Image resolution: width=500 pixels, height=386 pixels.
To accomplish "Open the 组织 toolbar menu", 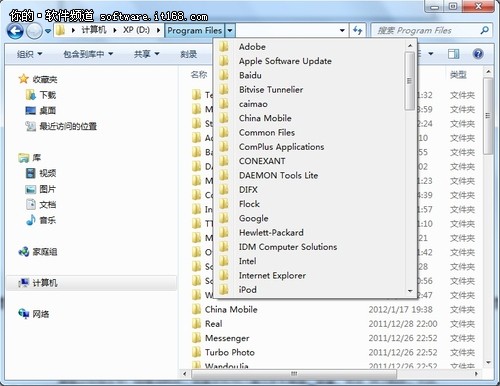I will point(29,54).
